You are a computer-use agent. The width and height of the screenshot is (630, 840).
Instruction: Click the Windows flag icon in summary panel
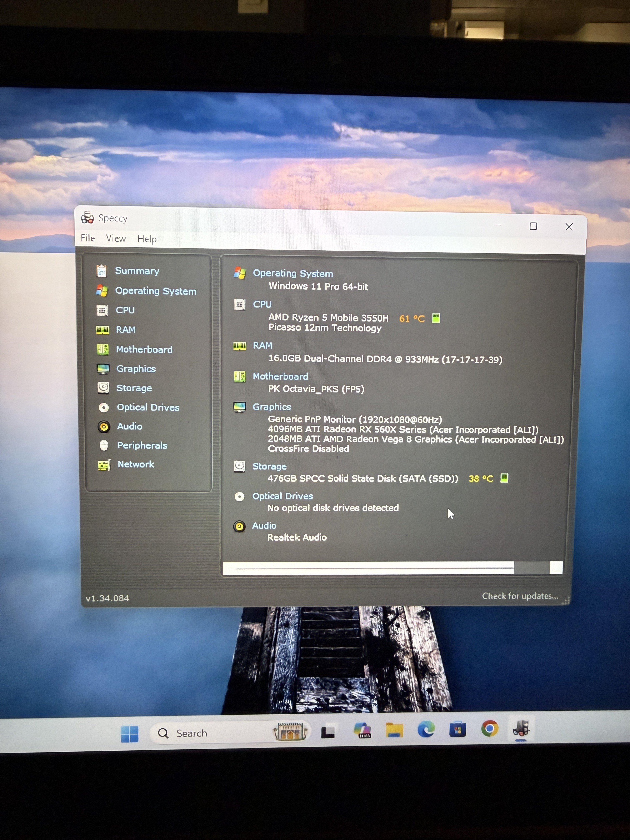click(240, 273)
